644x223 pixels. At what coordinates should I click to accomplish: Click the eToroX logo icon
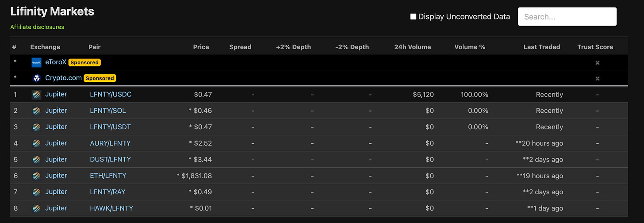(x=36, y=62)
